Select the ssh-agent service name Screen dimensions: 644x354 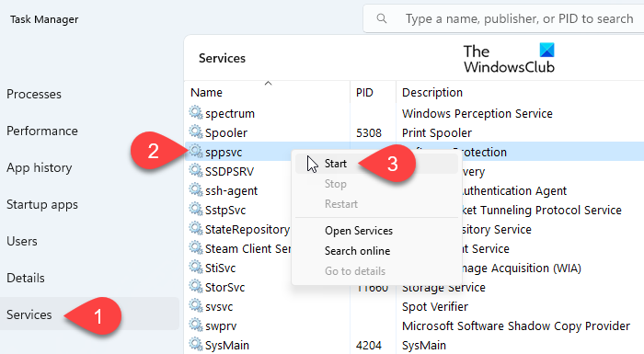232,191
